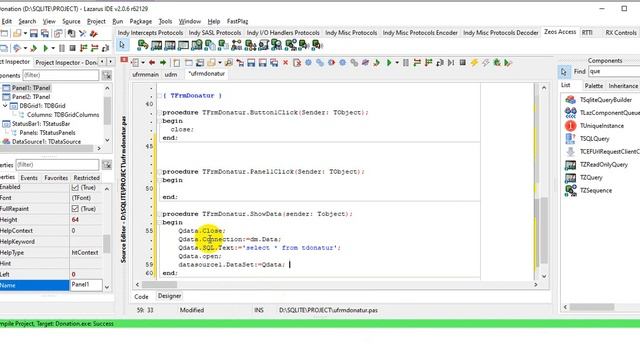Switch to the Indy SASL Protocols palette tab
The width and height of the screenshot is (640, 360).
pos(215,33)
